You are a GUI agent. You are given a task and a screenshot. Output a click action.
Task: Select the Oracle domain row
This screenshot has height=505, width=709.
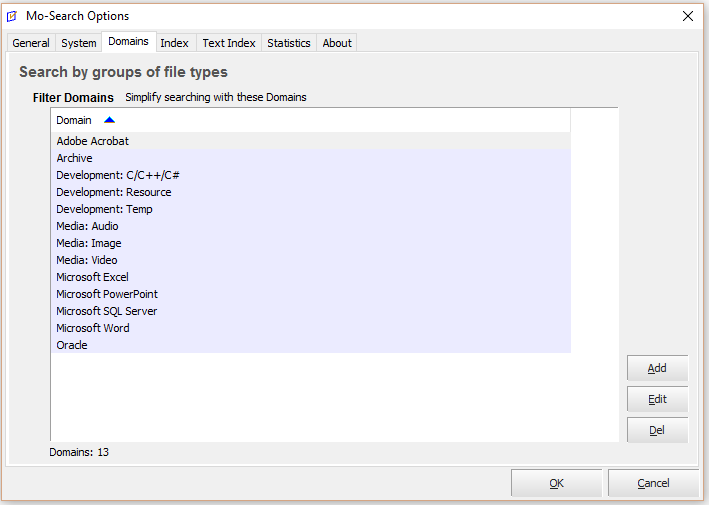(x=311, y=345)
